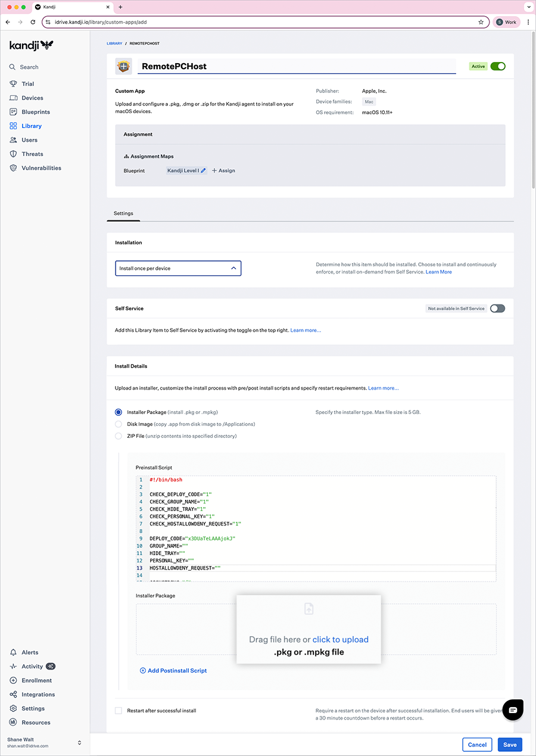
Task: Open Blueprints from the sidebar icon
Action: click(x=13, y=112)
